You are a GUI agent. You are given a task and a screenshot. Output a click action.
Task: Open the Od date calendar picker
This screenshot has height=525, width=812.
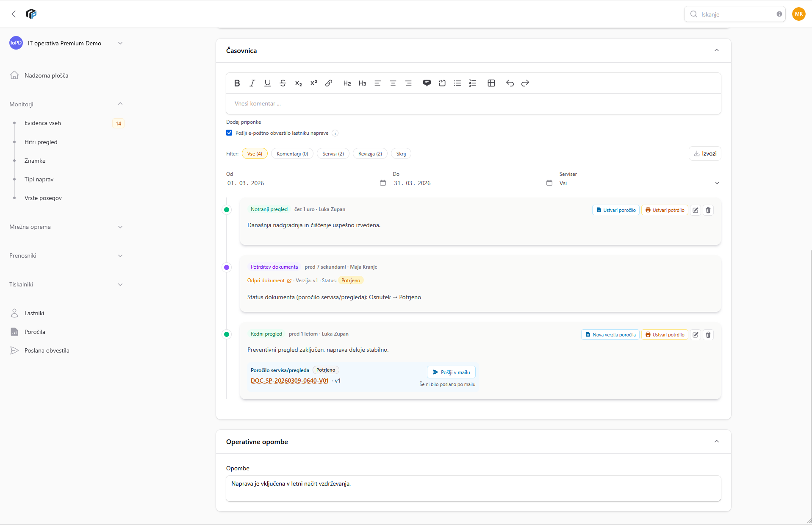pos(383,183)
